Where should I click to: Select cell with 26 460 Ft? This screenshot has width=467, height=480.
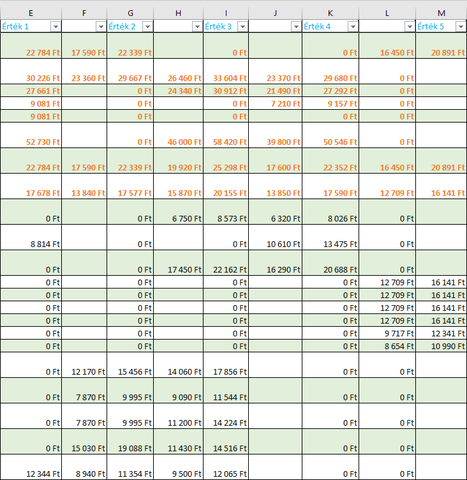178,71
